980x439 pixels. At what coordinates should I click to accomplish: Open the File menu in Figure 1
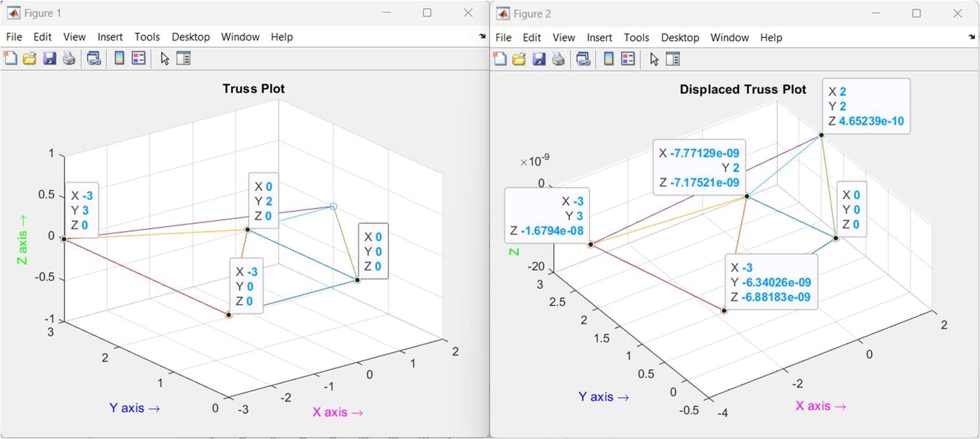coord(14,37)
